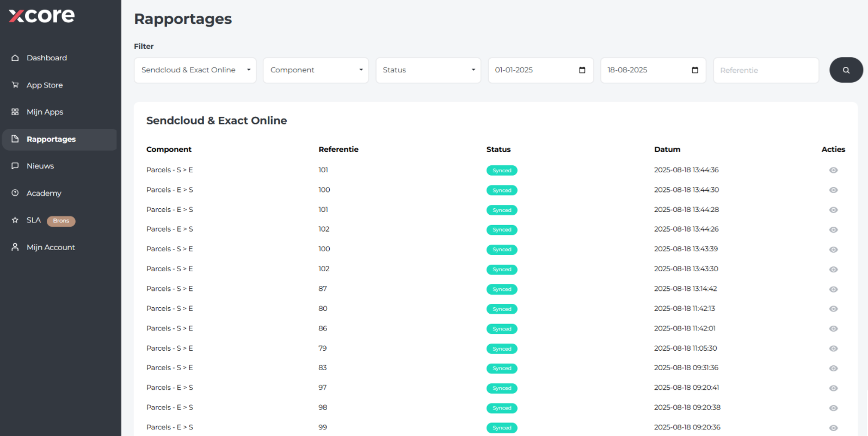This screenshot has height=436, width=868.
Task: View details of row dated 13:44:28
Action: click(833, 210)
